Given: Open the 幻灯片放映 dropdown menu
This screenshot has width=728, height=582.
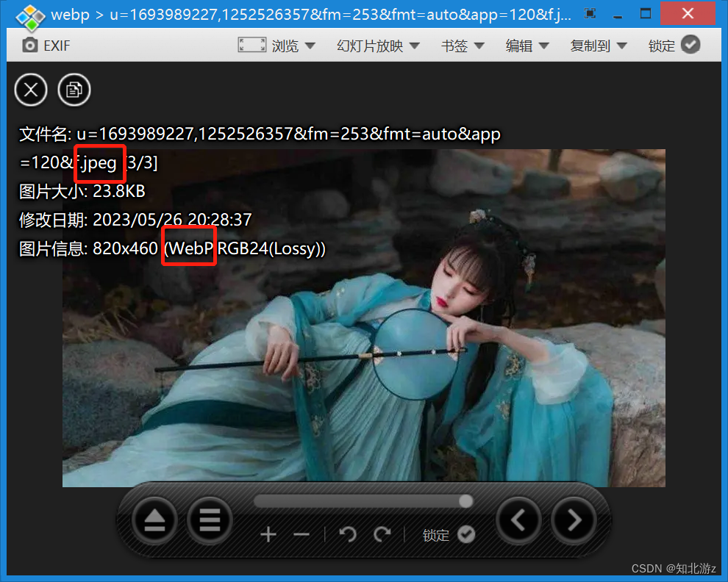Looking at the screenshot, I should (x=378, y=46).
